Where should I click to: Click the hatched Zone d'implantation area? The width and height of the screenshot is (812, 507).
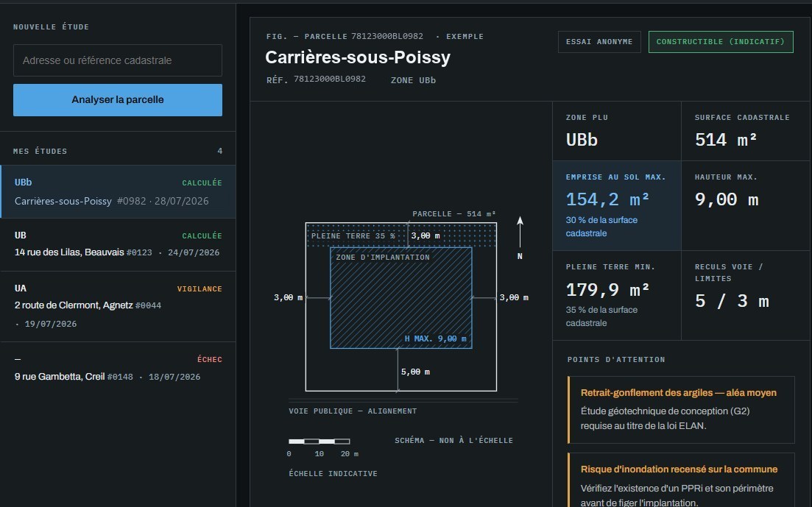400,298
